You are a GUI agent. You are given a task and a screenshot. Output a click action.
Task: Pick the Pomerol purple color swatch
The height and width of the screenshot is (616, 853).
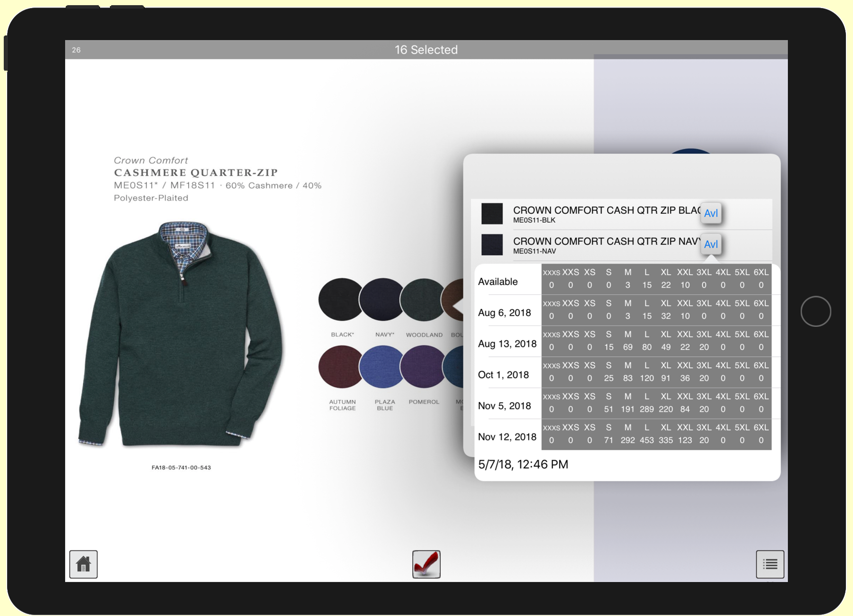pos(422,367)
